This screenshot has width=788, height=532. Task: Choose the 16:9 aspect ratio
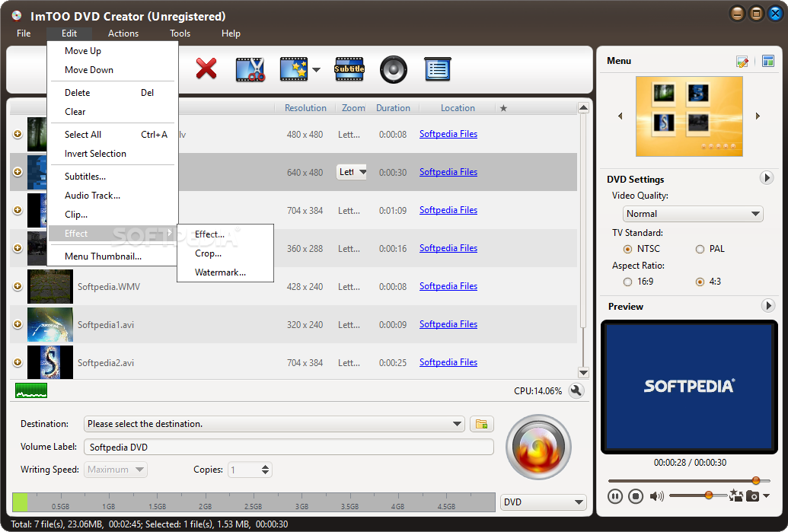pos(627,282)
